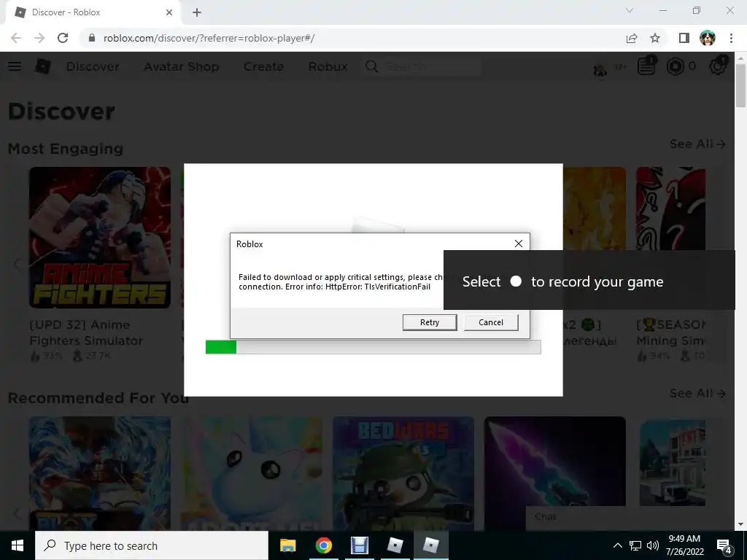747x560 pixels.
Task: Open Chrome side panel
Action: pos(684,38)
